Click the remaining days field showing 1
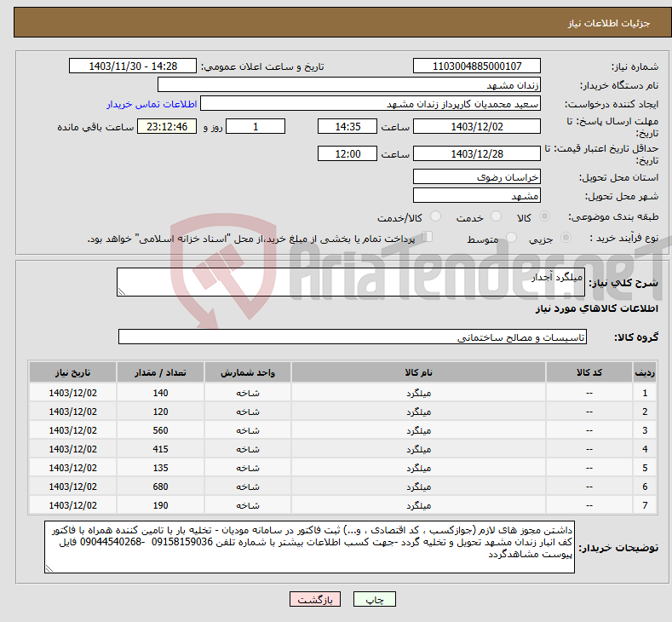The image size is (672, 622). (256, 126)
